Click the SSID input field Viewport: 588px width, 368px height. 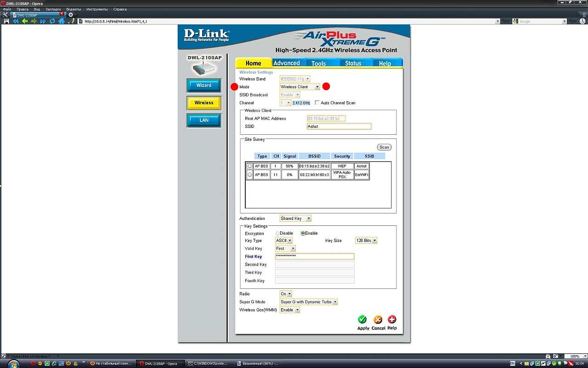[x=339, y=126]
